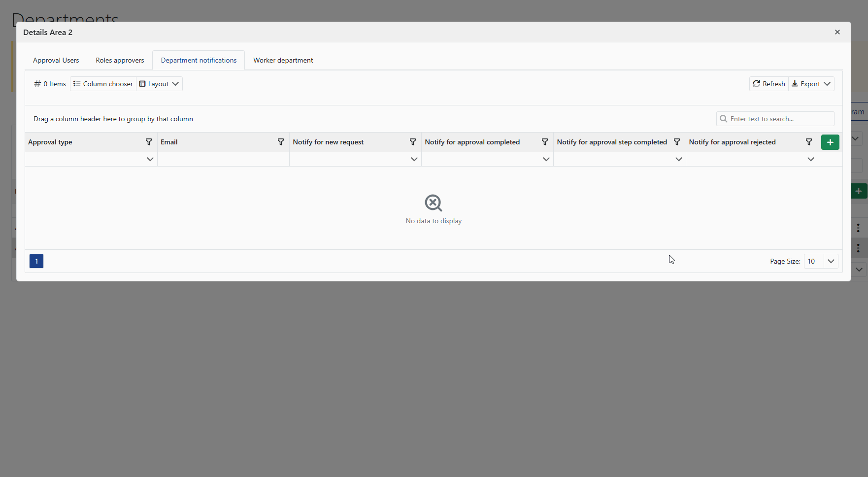Open filter for Notify for new request
The width and height of the screenshot is (868, 477).
pyautogui.click(x=413, y=142)
